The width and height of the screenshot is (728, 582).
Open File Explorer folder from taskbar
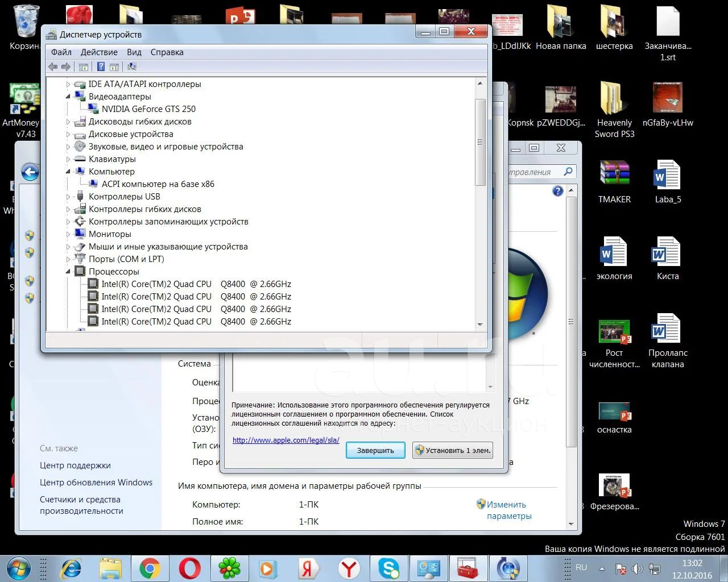pyautogui.click(x=110, y=568)
